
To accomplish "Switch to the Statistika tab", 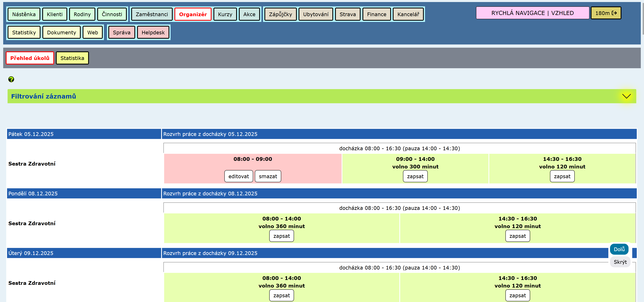I will pyautogui.click(x=72, y=58).
